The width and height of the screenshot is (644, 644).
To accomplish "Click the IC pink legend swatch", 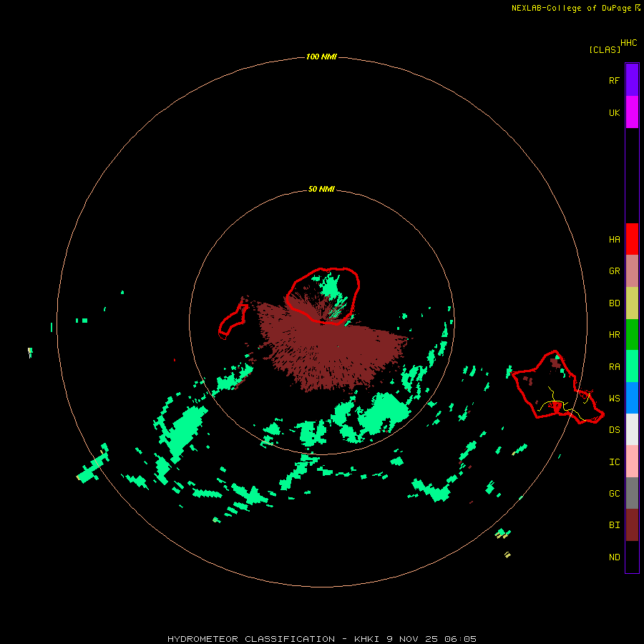I will click(x=632, y=462).
